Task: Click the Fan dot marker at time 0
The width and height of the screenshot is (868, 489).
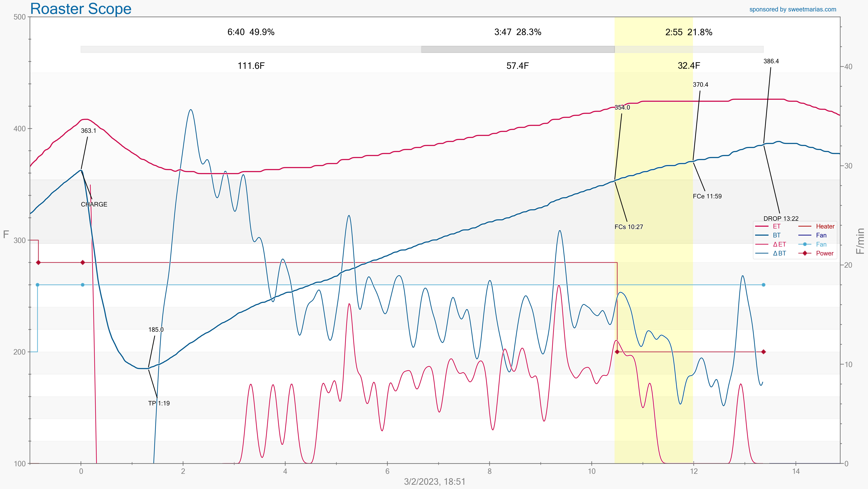Action: tap(83, 285)
